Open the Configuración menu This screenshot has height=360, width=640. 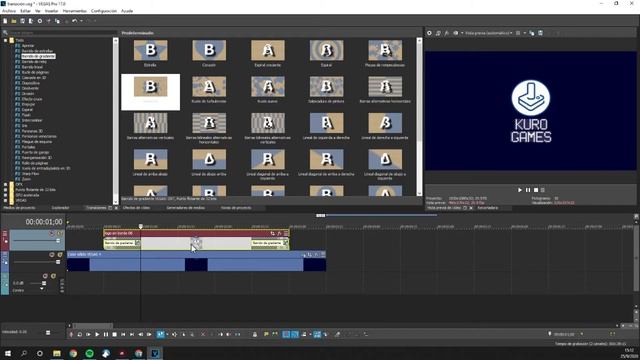coord(104,11)
